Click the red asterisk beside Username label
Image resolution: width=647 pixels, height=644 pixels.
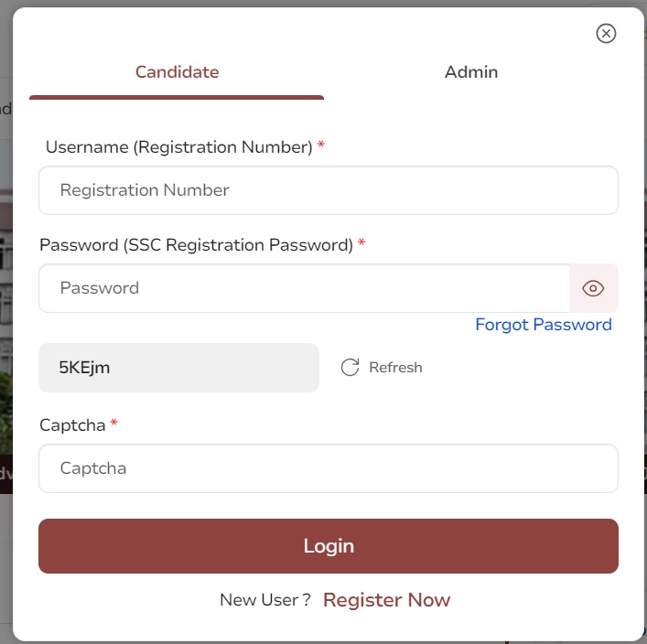coord(321,145)
